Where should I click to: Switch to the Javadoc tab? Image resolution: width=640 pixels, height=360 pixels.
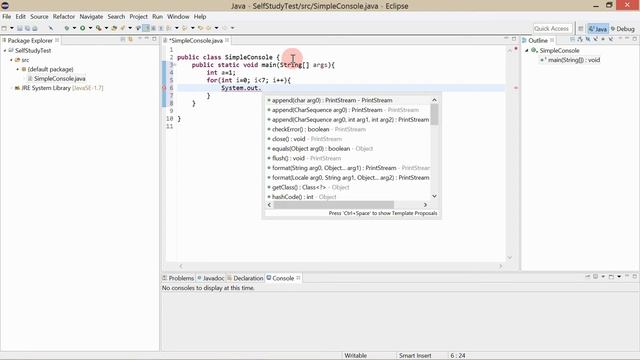pyautogui.click(x=211, y=278)
